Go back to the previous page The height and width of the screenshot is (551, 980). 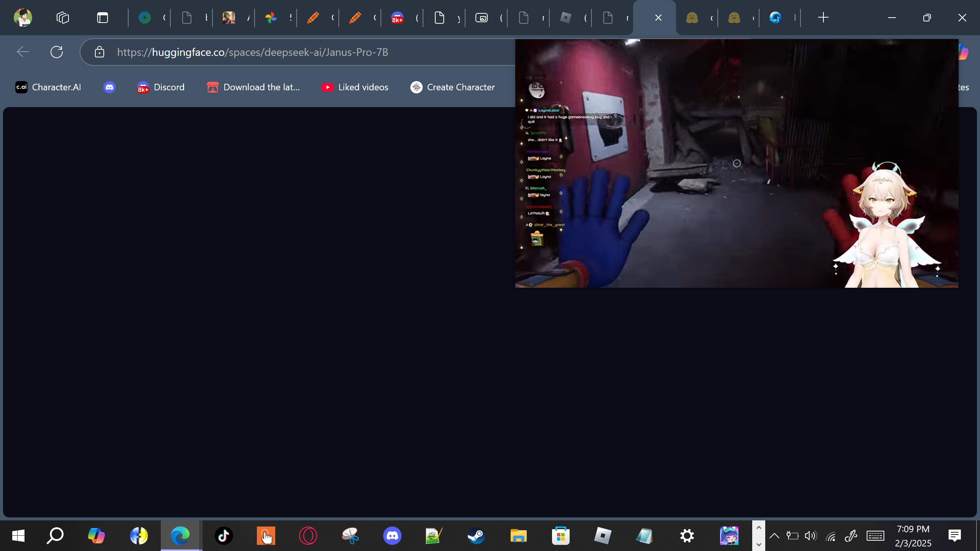tap(23, 52)
